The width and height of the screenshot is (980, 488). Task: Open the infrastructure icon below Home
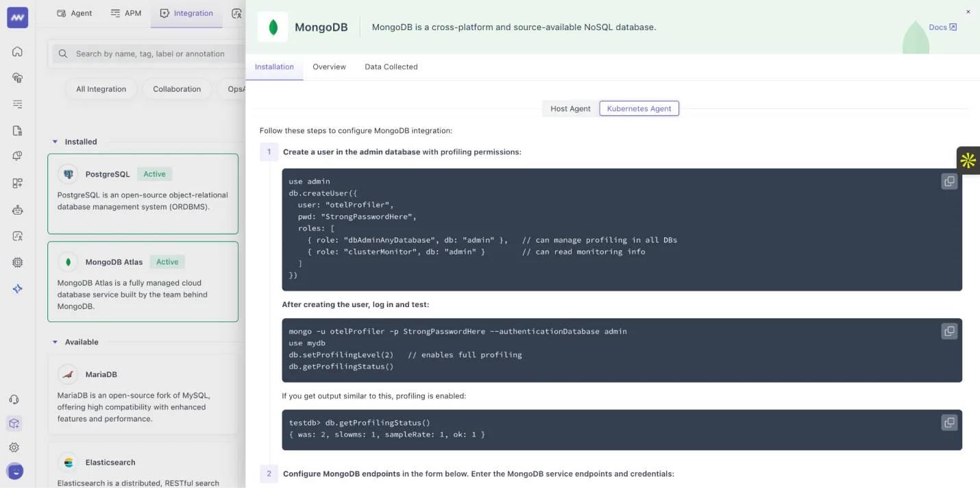click(17, 78)
